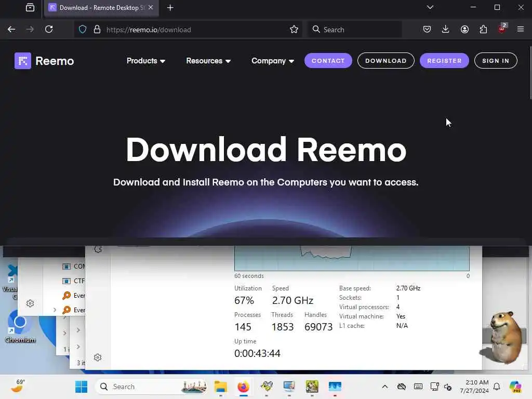
Task: Expand the second Even tree row
Action: pos(55,310)
